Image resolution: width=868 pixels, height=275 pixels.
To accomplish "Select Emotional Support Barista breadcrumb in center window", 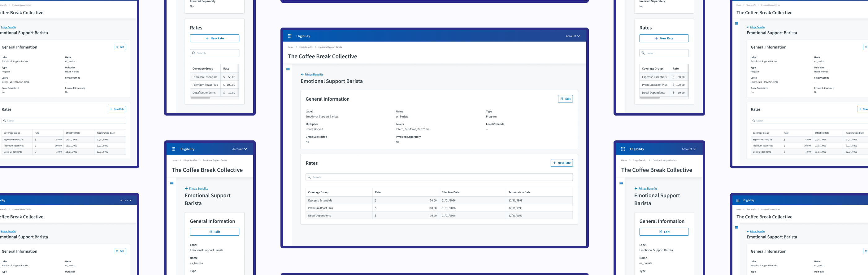I will [330, 47].
